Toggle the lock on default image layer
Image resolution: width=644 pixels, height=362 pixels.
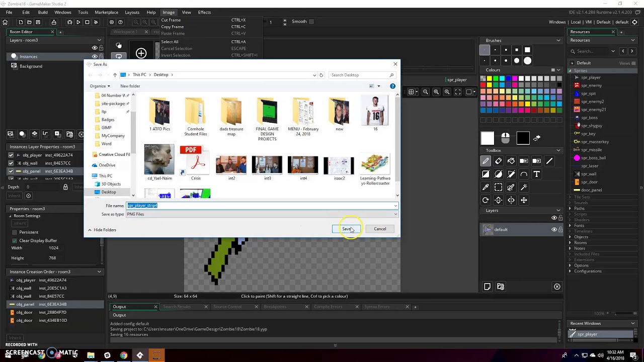pyautogui.click(x=560, y=229)
